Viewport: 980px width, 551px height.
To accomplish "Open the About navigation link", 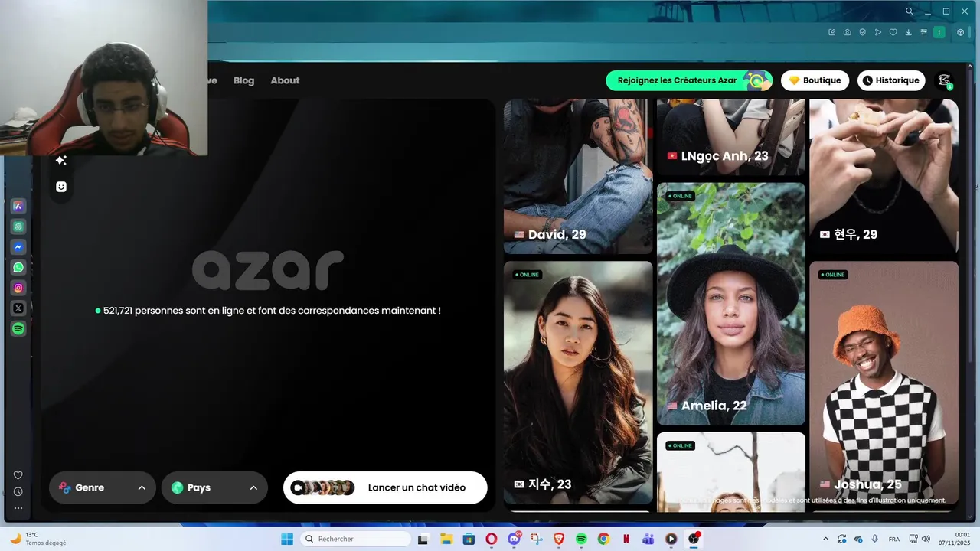I will 285,80.
